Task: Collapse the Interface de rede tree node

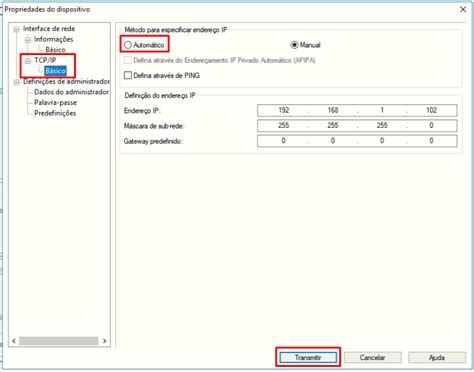Action: tap(16, 29)
